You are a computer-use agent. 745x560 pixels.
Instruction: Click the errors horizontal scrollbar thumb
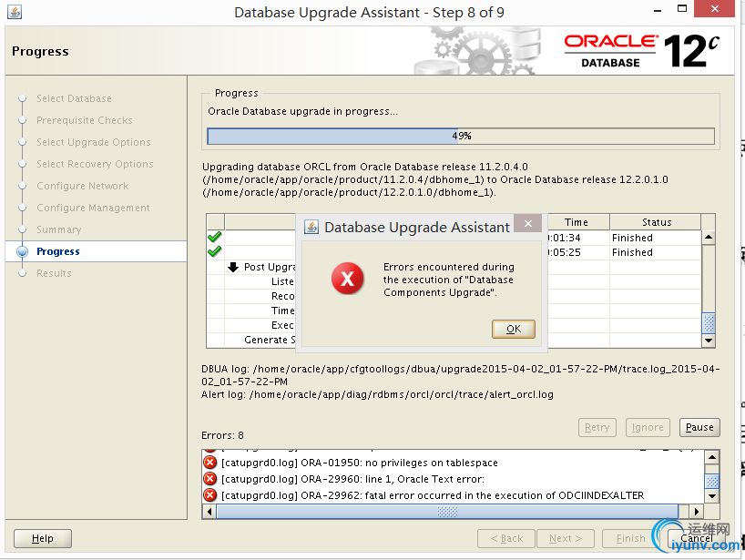[447, 512]
